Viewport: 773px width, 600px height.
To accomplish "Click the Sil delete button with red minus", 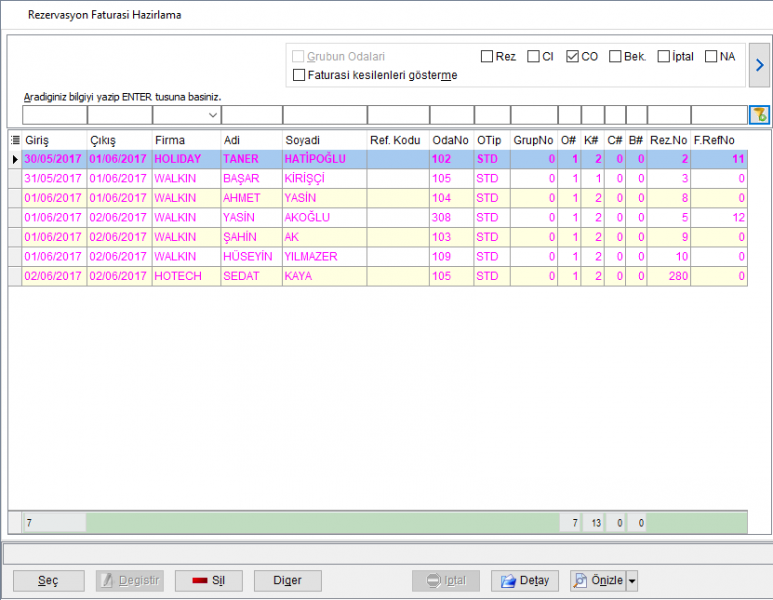I will 209,581.
